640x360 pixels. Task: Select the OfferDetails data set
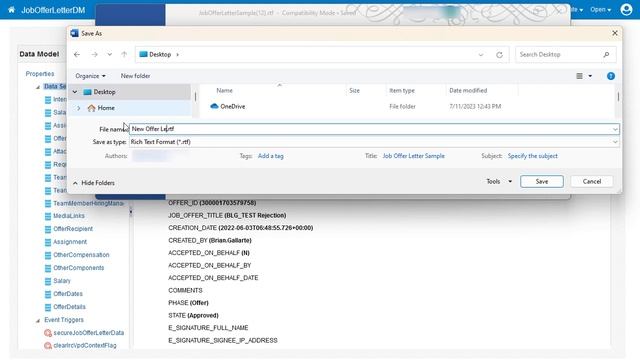click(x=69, y=307)
